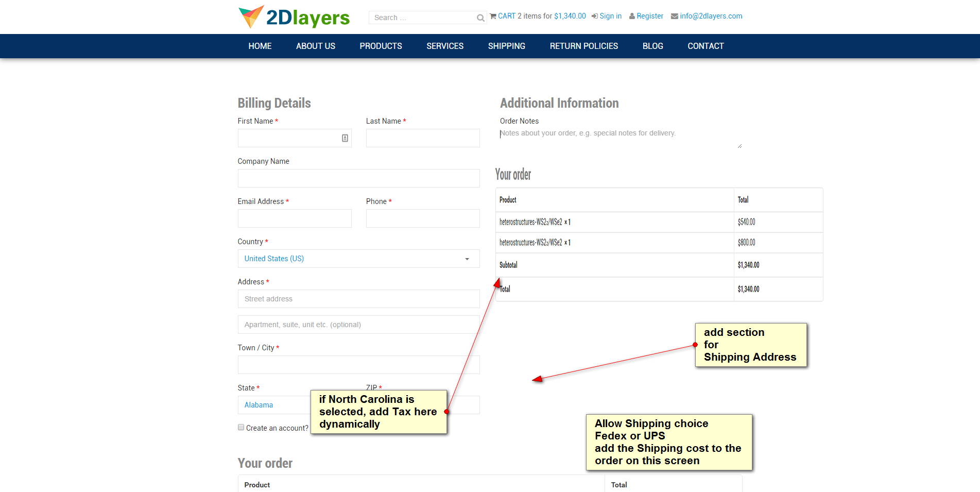Click the shopping cart icon

pos(493,16)
